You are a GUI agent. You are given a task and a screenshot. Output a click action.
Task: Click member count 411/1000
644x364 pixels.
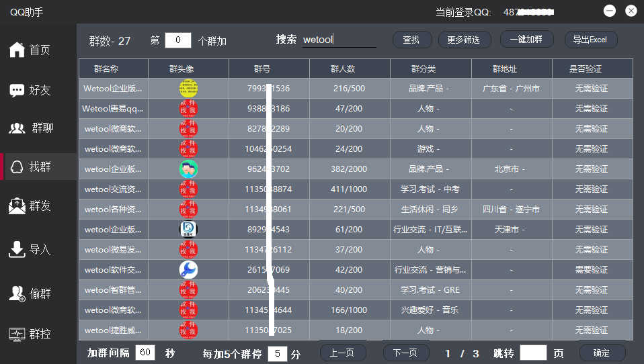(x=349, y=189)
